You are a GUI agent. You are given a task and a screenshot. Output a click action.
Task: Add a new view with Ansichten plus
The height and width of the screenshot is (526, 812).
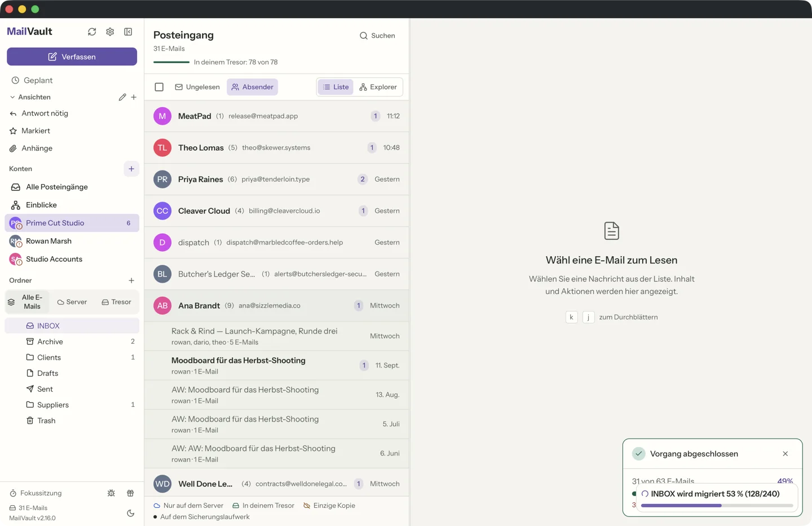[x=134, y=97]
